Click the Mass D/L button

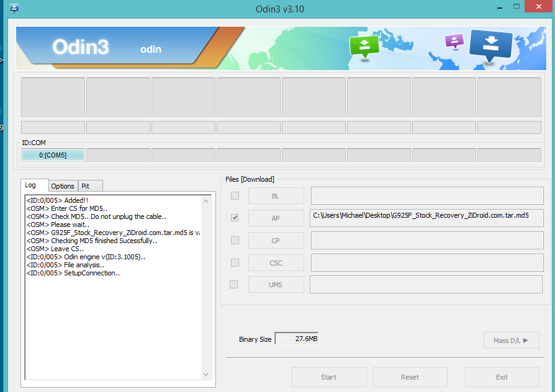(511, 341)
